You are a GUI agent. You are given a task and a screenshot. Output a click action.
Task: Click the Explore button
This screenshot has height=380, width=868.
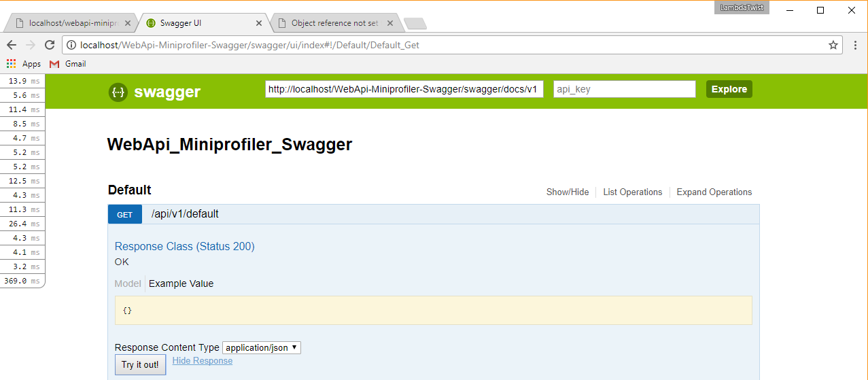[x=729, y=89]
